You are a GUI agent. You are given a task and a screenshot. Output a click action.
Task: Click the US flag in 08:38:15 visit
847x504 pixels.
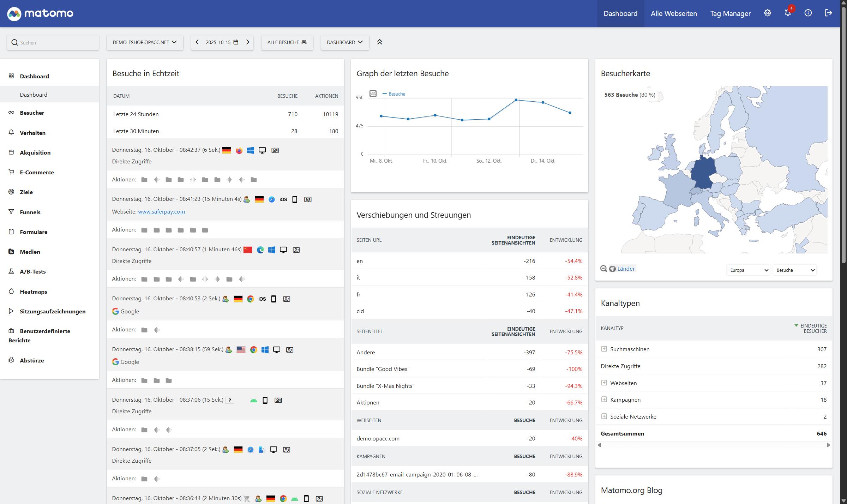point(241,350)
